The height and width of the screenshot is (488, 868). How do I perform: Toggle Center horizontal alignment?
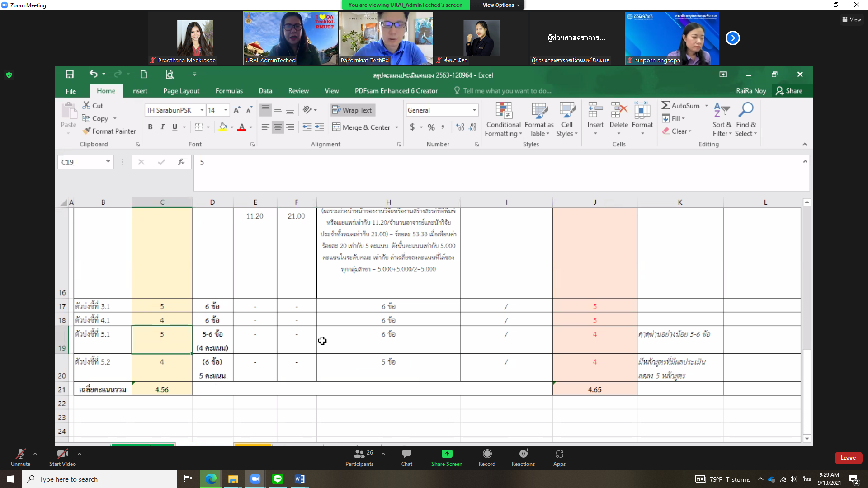pyautogui.click(x=278, y=127)
